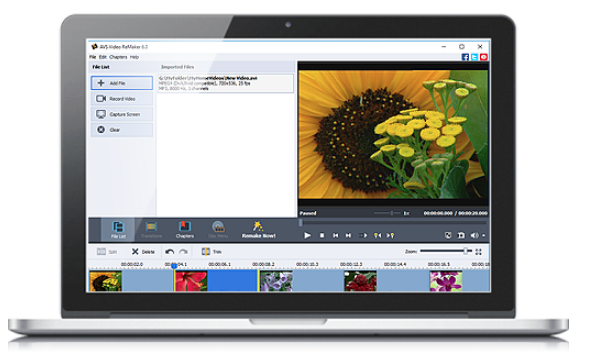
Task: Undo the last edit
Action: [x=170, y=251]
